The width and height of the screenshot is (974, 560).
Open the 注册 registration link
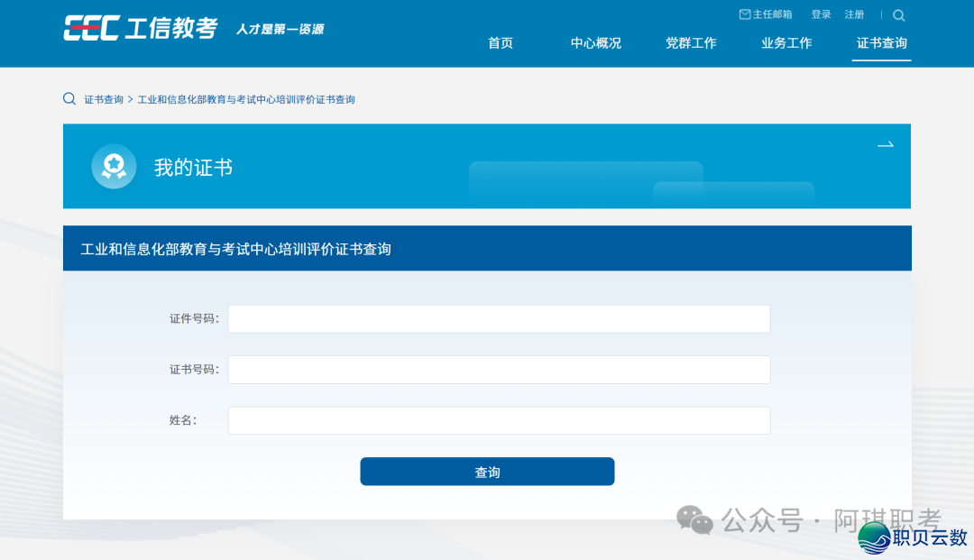tap(854, 14)
